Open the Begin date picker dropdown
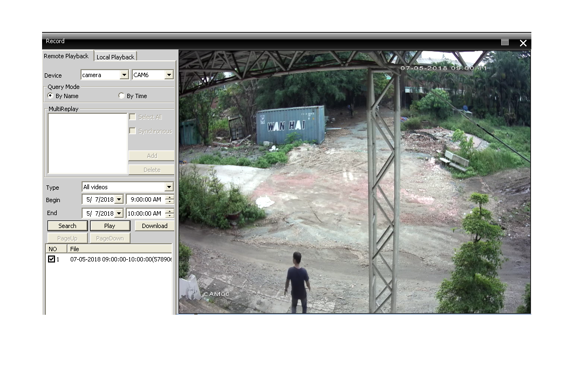This screenshot has height=380, width=588. tap(119, 199)
